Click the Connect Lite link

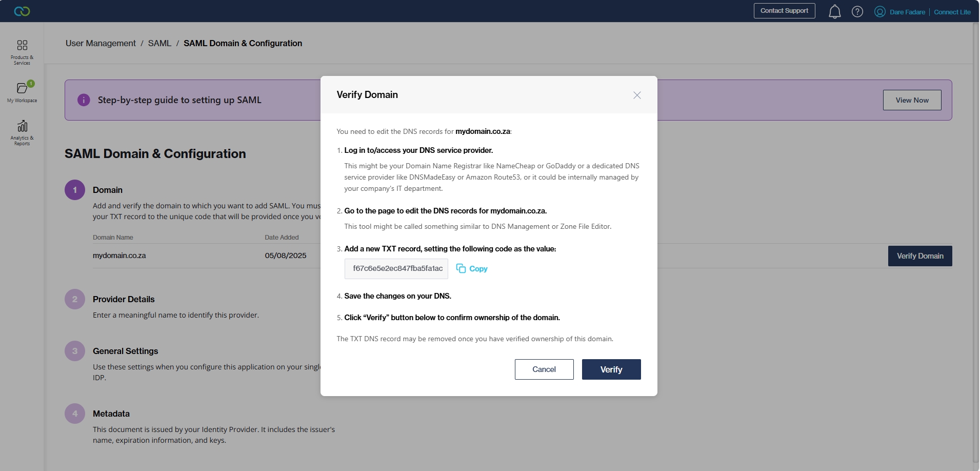click(x=952, y=12)
